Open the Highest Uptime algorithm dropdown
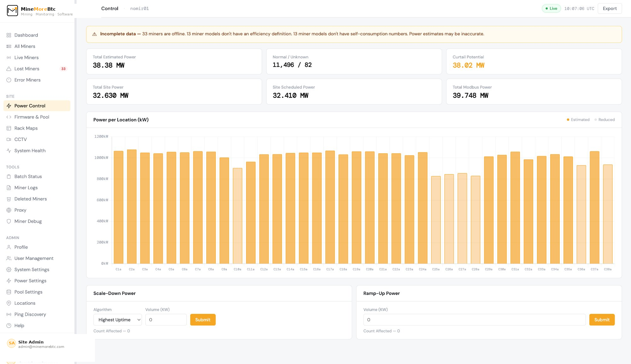 click(x=117, y=320)
